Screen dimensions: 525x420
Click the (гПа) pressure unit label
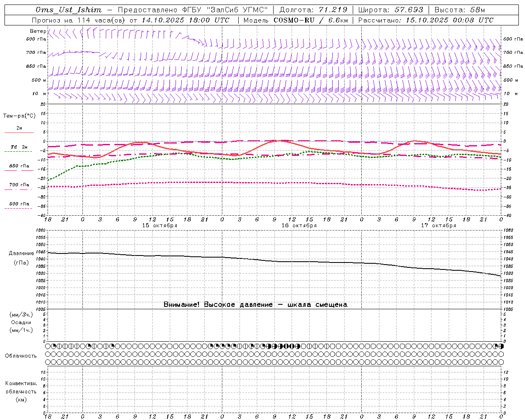coord(21,263)
